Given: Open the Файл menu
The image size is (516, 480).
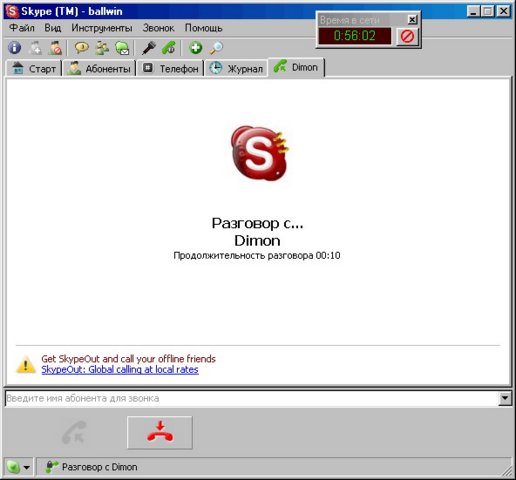Looking at the screenshot, I should click(x=22, y=28).
